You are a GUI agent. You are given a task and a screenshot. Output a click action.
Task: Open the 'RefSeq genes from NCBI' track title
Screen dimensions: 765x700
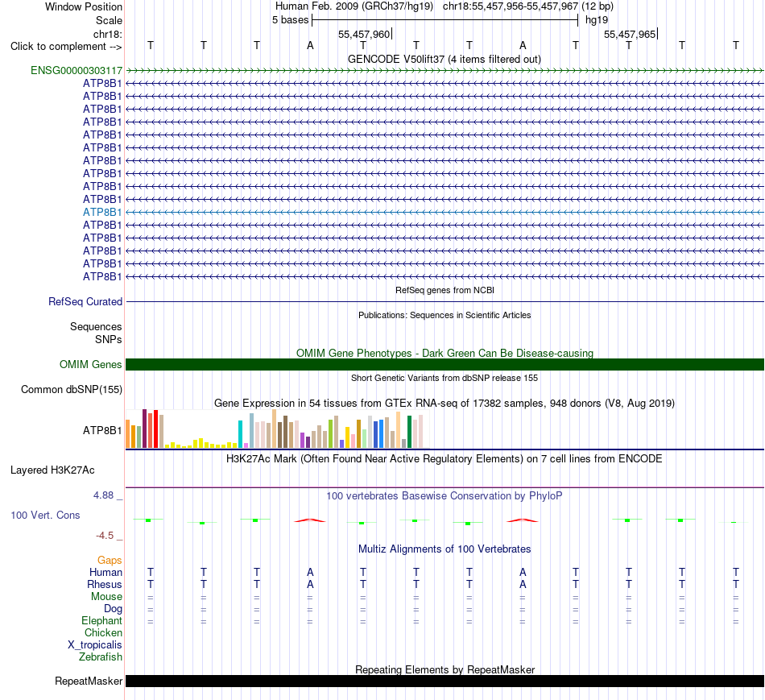[445, 290]
